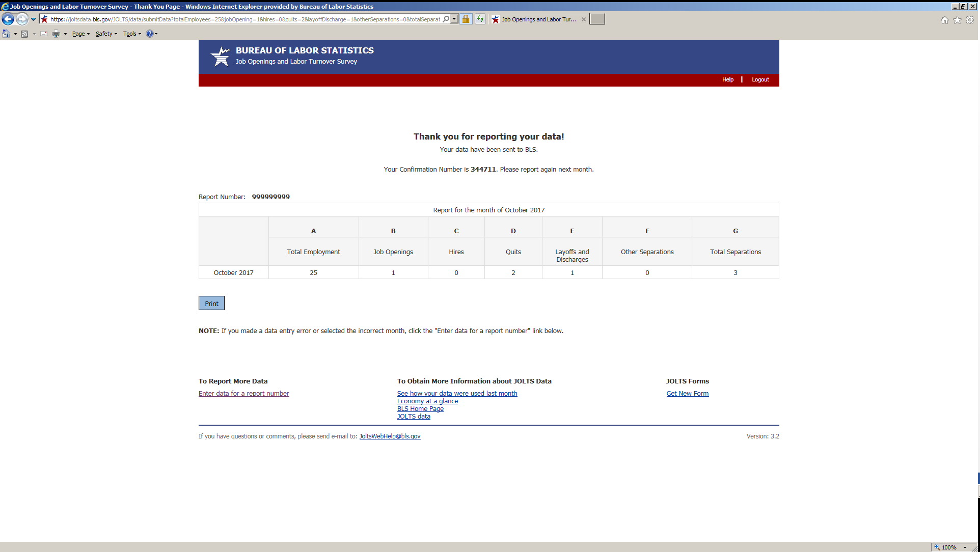
Task: Click the home icon at top right
Action: coord(944,20)
